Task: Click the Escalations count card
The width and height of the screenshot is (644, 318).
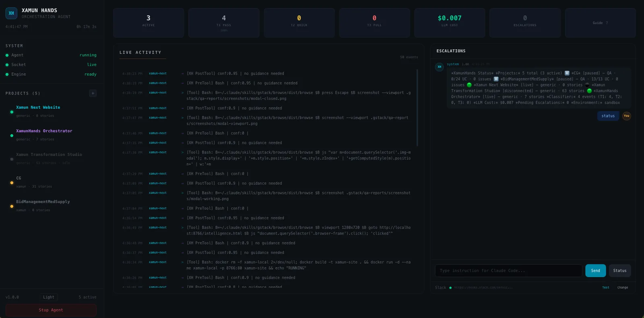Action: click(x=525, y=23)
